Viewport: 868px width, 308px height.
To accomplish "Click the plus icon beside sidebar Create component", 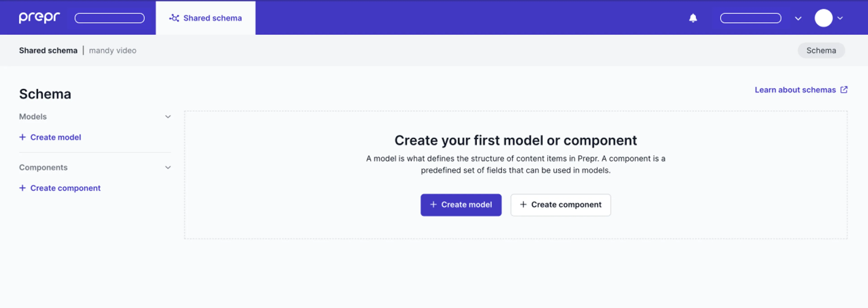I will click(x=23, y=188).
